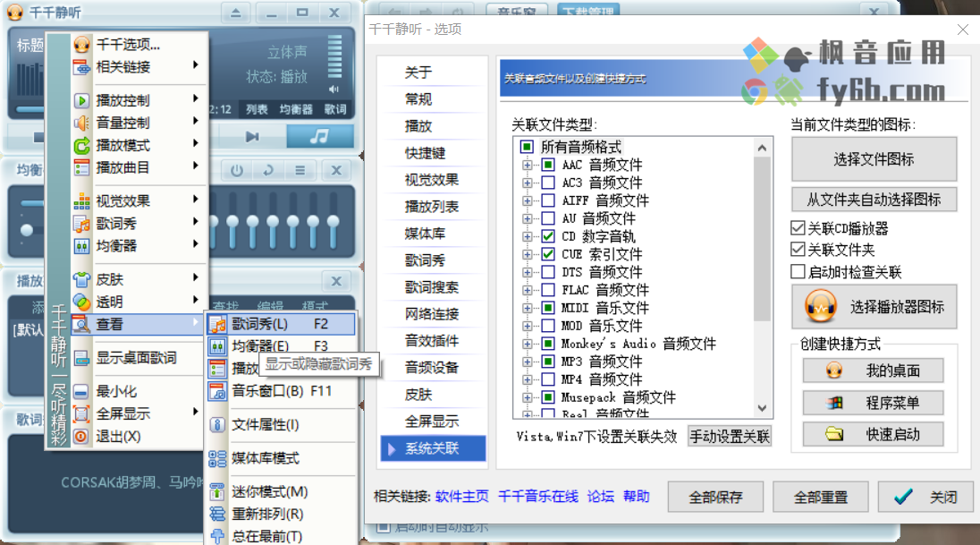Expand the MOD 音乐文件 tree node

pyautogui.click(x=527, y=326)
